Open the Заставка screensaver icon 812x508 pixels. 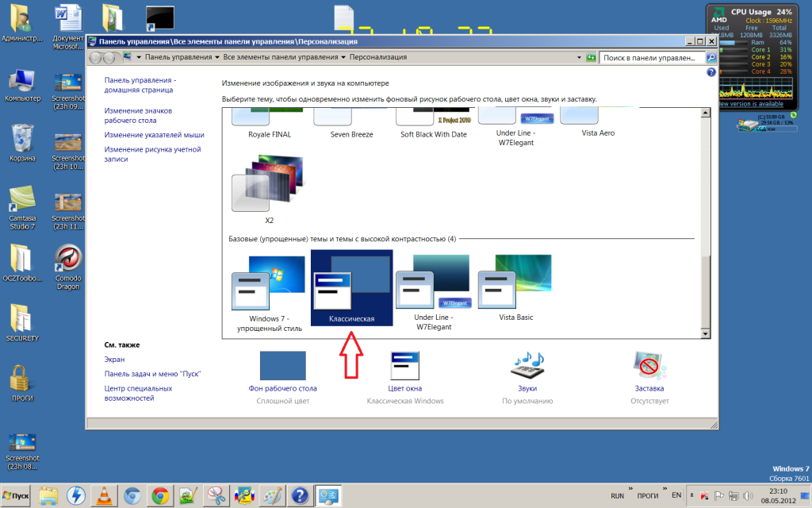[x=649, y=365]
